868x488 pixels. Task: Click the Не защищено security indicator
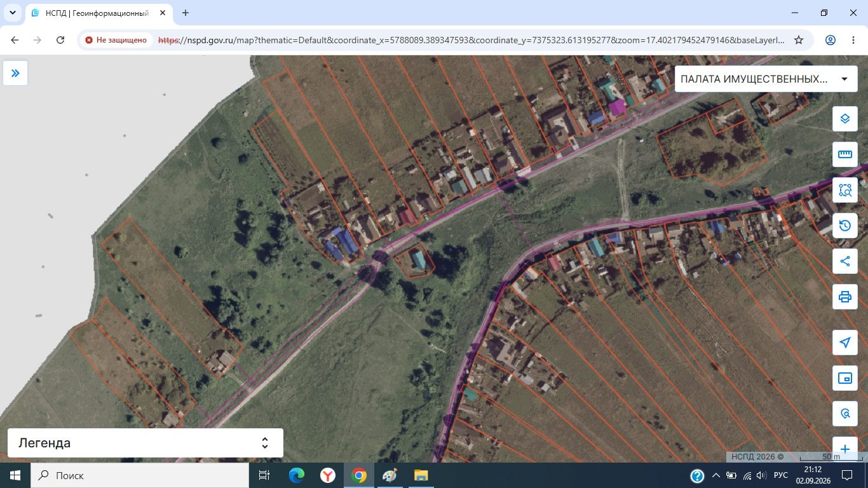point(116,40)
